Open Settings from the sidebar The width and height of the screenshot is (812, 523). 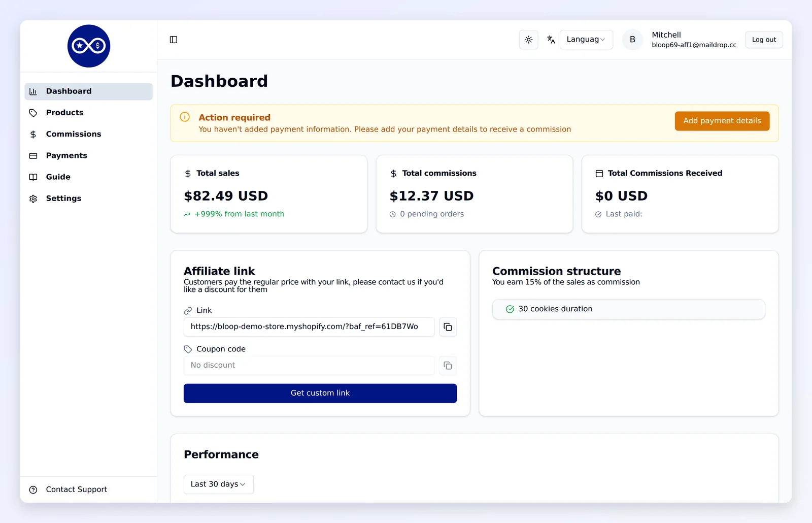88,199
